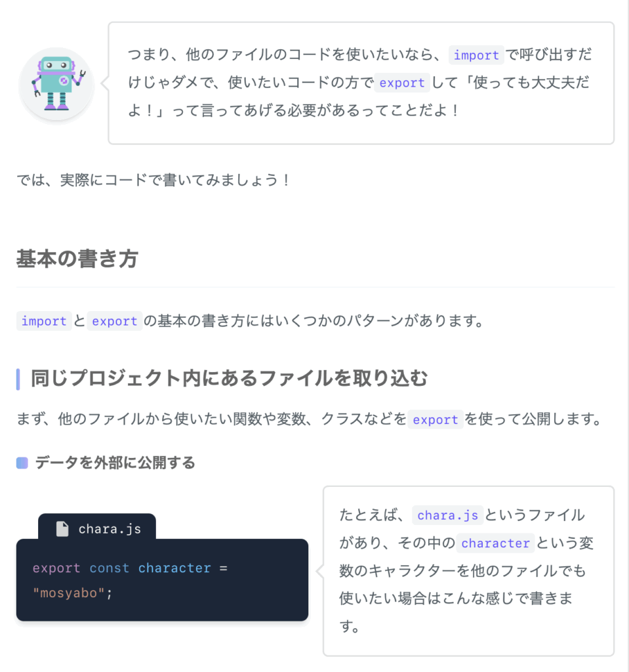Image resolution: width=629 pixels, height=672 pixels.
Task: Click the export tag before を使って公開します
Action: (x=436, y=419)
